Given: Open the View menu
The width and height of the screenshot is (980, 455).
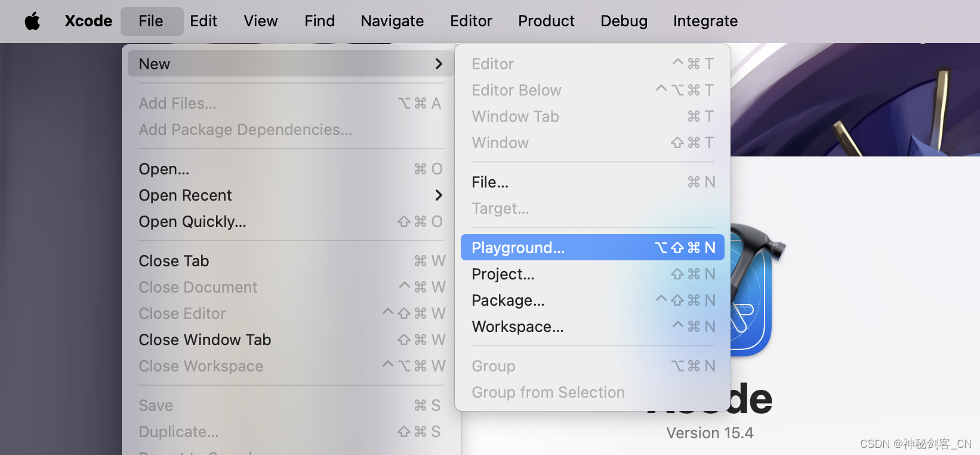Looking at the screenshot, I should (x=261, y=21).
